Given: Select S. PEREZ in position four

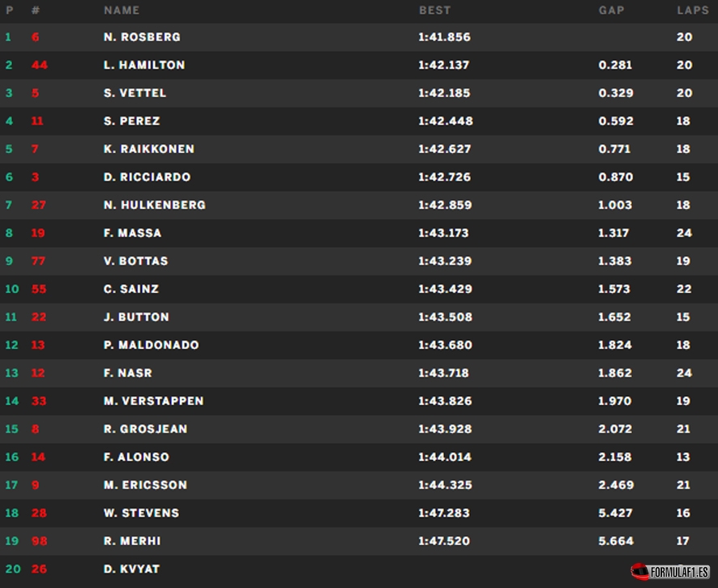Looking at the screenshot, I should pos(131,121).
